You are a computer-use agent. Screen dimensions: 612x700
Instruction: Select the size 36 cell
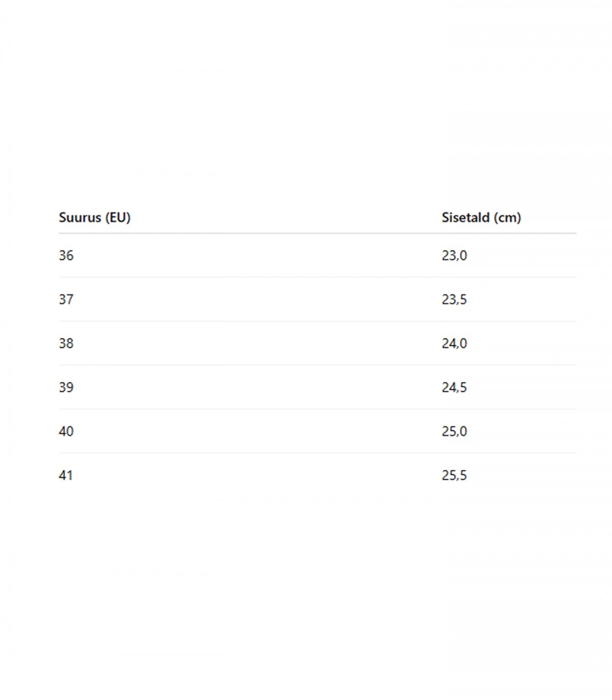(66, 256)
